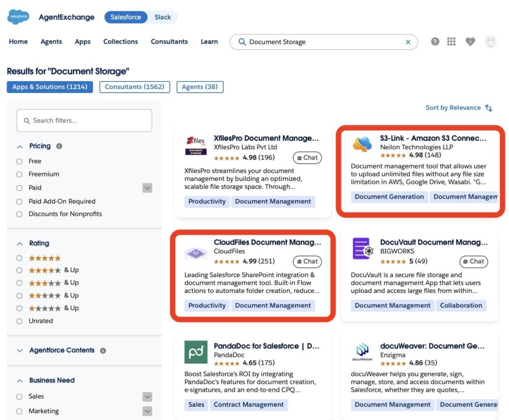509x420 pixels.
Task: Focus the Search filters input
Action: 85,121
